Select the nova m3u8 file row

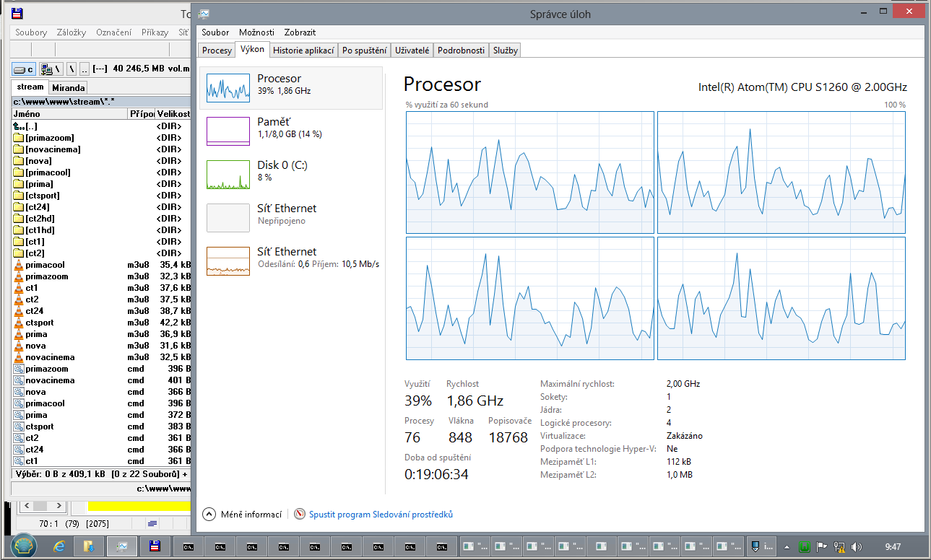(101, 346)
